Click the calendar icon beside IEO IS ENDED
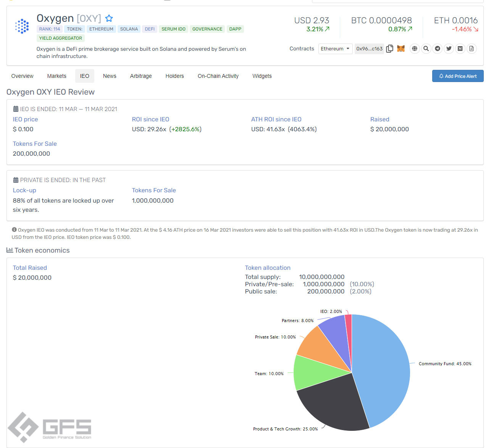Screen dimensions: 491x448 (16, 109)
